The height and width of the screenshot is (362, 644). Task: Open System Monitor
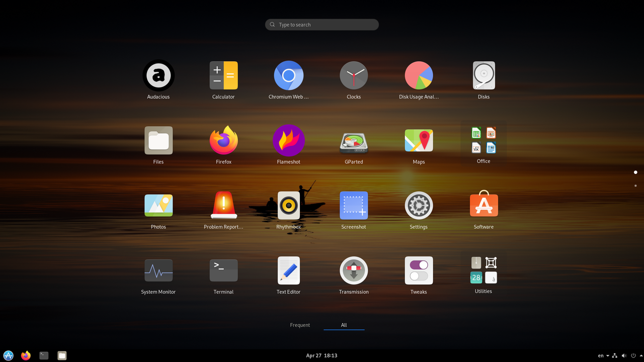click(x=158, y=270)
